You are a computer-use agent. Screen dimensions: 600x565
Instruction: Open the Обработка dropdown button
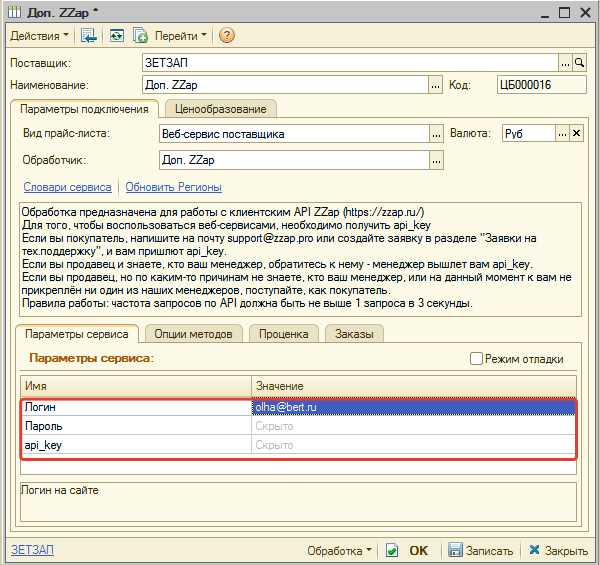339,551
